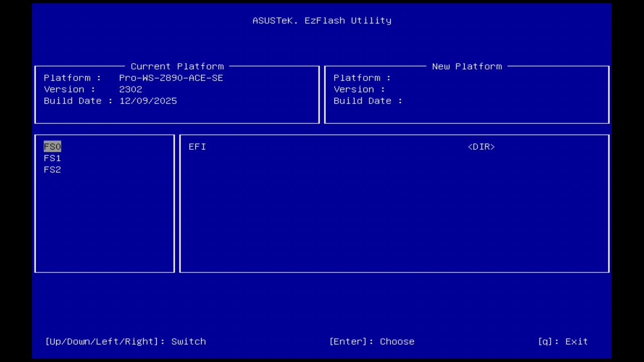Click the [Enter]: Choose hint
This screenshot has height=362, width=644.
[372, 341]
